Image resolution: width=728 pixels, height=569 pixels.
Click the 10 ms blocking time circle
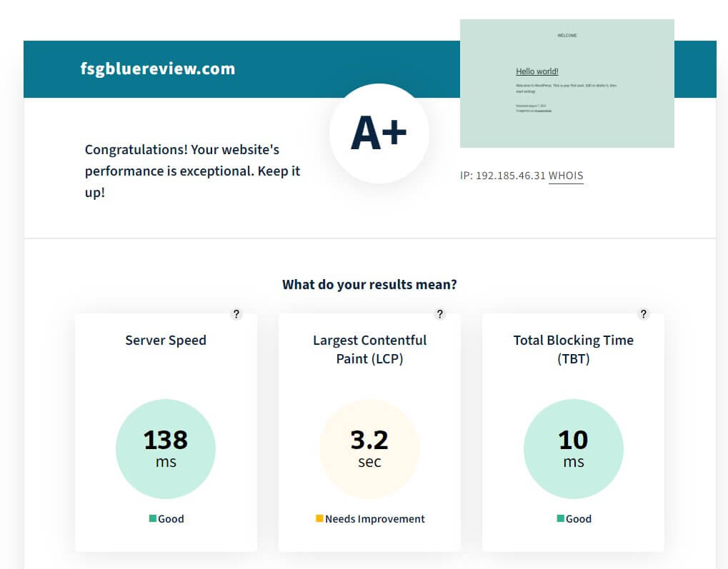pos(573,448)
